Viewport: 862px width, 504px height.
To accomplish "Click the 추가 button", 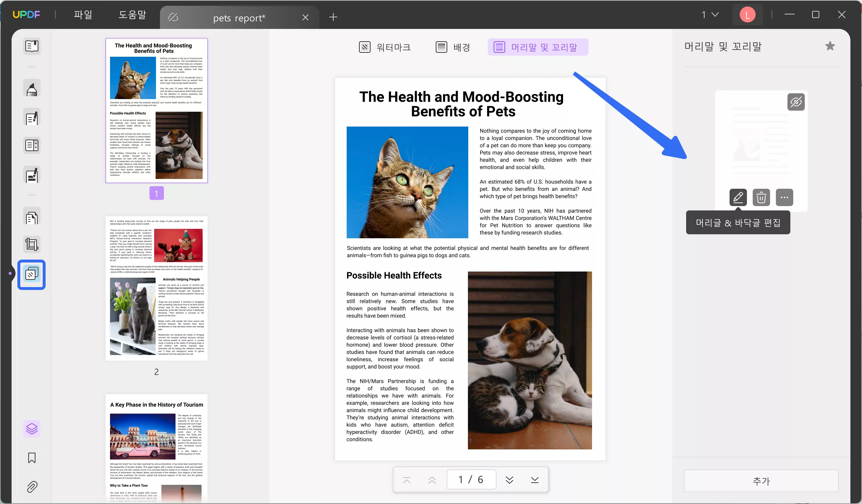I will (761, 481).
